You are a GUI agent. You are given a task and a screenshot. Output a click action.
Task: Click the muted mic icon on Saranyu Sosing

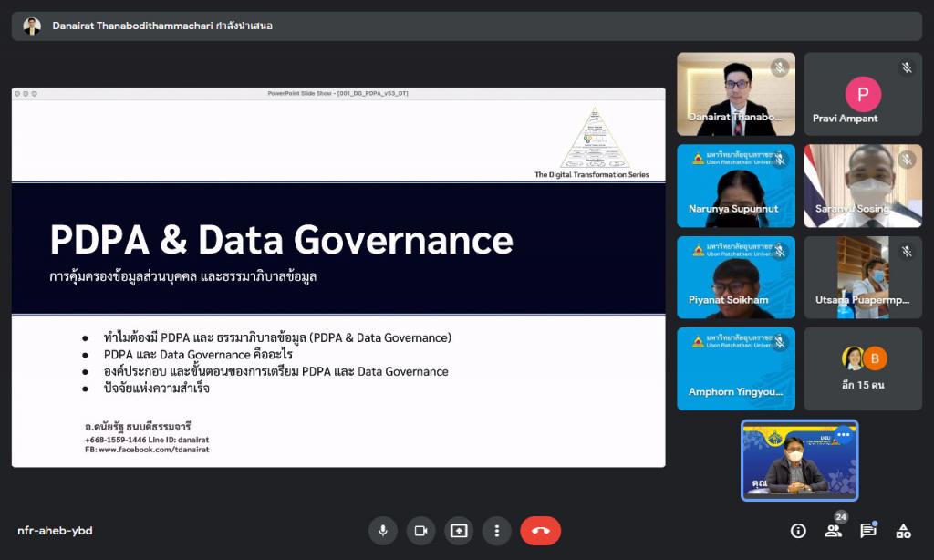tap(907, 160)
